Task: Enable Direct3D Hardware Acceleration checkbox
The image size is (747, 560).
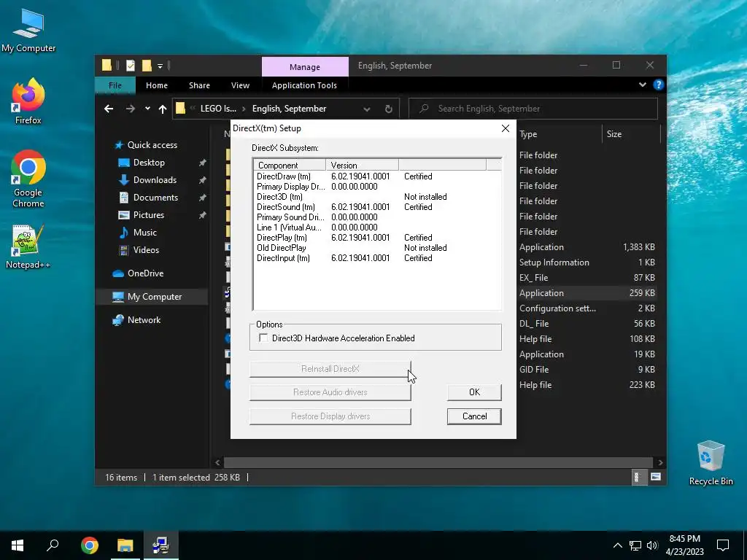Action: pyautogui.click(x=263, y=338)
